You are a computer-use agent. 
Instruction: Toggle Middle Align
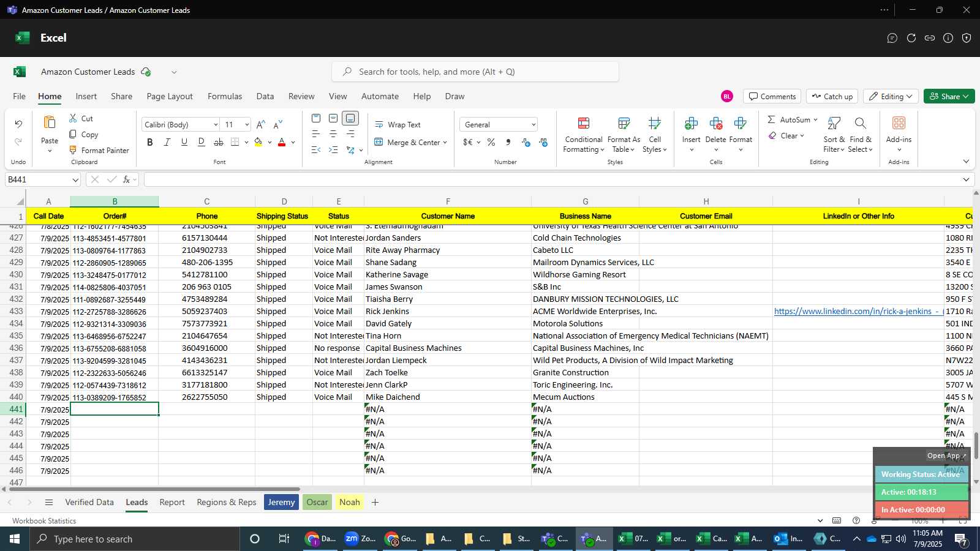333,118
